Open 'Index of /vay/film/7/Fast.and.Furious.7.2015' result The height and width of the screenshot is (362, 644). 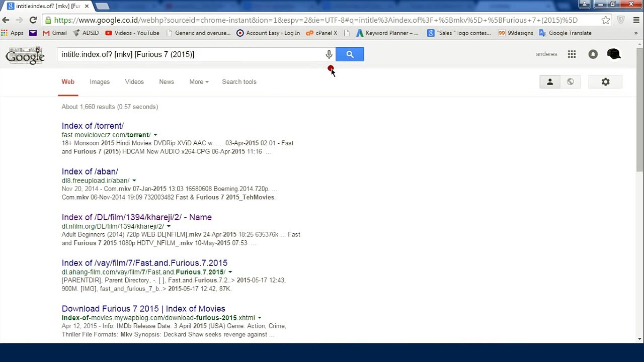pos(144,263)
